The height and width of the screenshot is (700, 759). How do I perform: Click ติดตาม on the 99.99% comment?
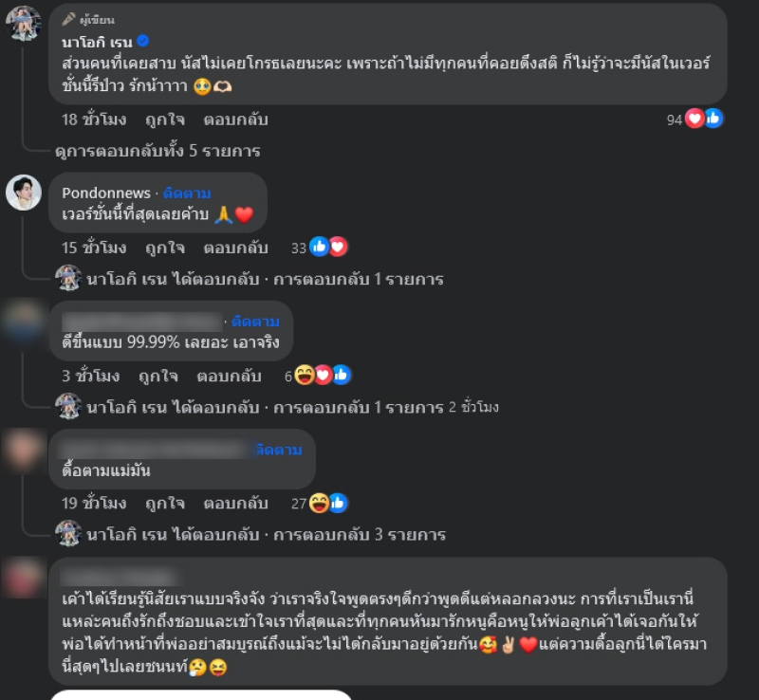click(x=255, y=322)
